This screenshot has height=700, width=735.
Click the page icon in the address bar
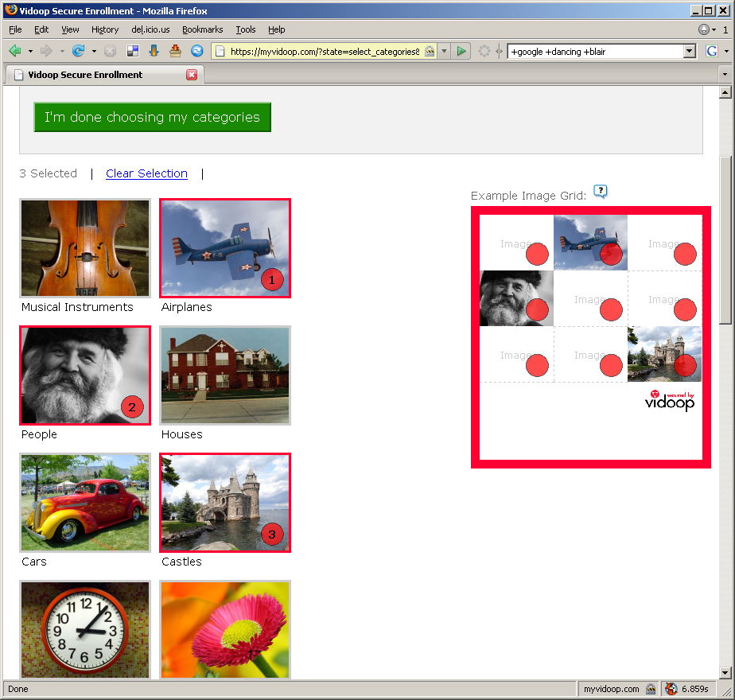[220, 51]
